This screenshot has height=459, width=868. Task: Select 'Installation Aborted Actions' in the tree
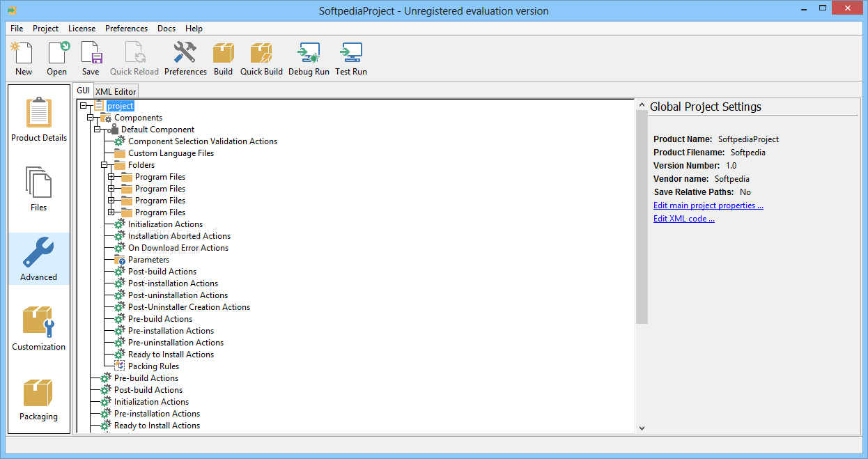(x=179, y=236)
